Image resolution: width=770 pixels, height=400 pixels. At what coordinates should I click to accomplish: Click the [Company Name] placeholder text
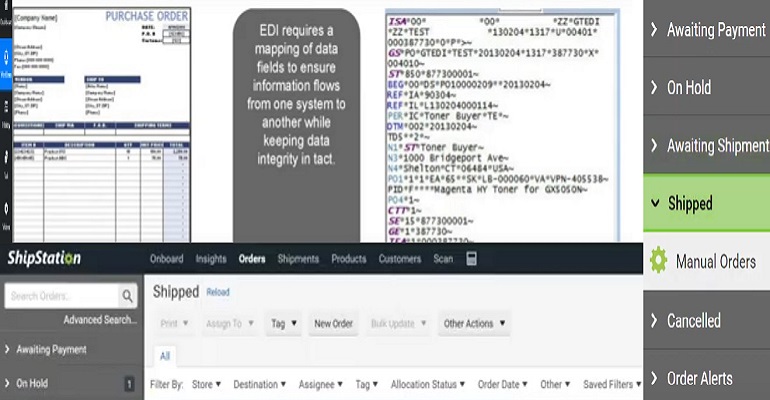pyautogui.click(x=35, y=18)
